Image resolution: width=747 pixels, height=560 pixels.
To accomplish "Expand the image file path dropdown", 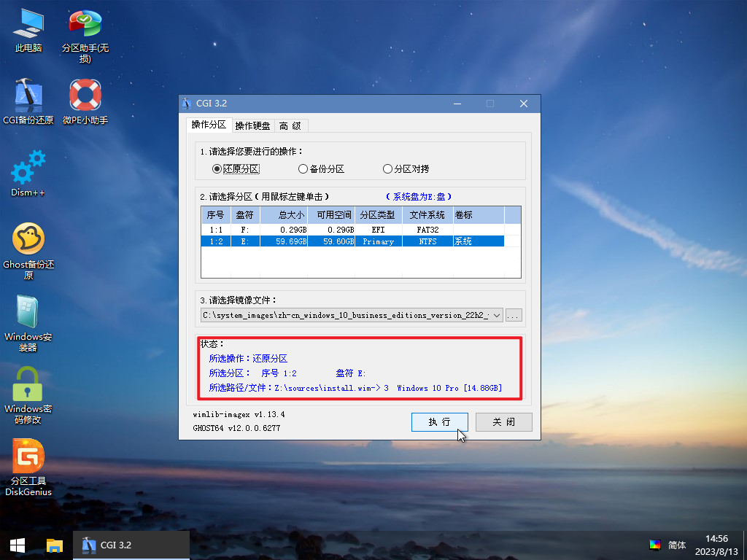I will (x=497, y=315).
